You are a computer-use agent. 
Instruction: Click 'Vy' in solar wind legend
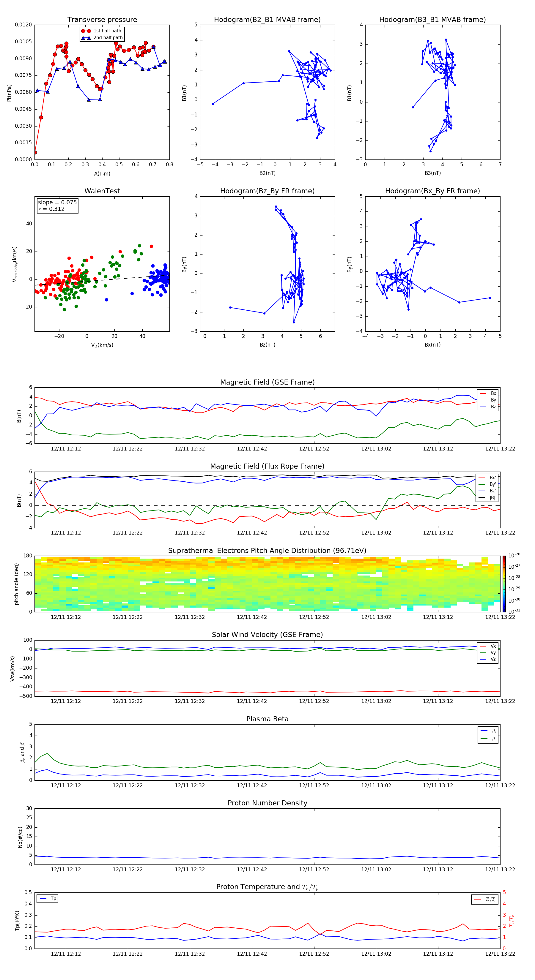pos(493,653)
